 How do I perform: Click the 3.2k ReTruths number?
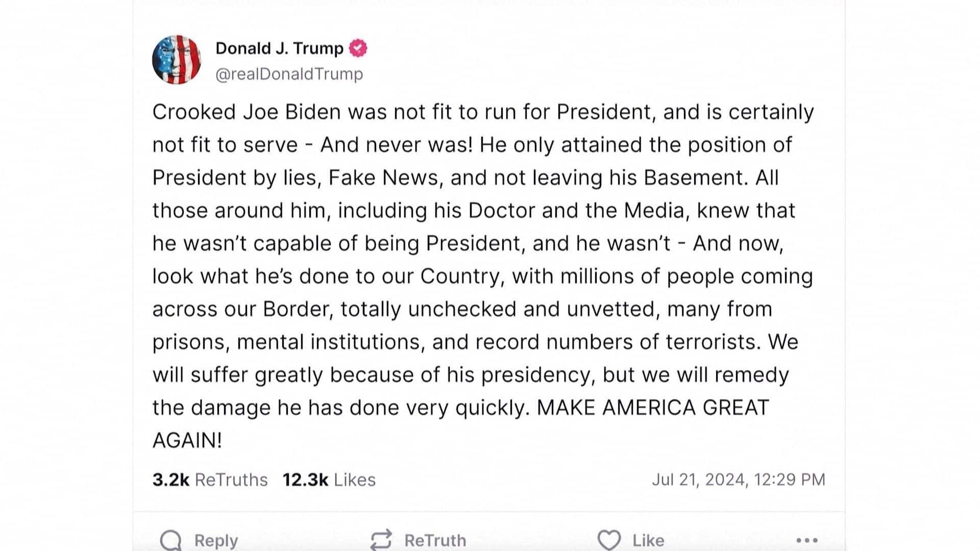tap(170, 480)
